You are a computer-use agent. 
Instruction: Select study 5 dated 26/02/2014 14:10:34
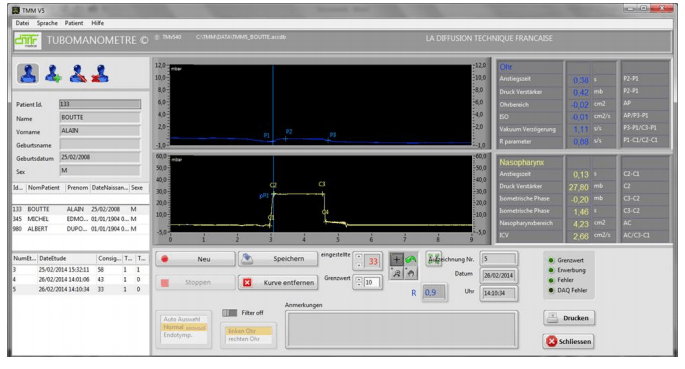click(x=80, y=289)
